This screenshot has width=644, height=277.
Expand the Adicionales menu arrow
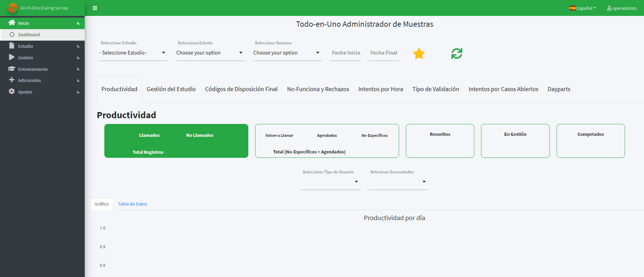78,80
